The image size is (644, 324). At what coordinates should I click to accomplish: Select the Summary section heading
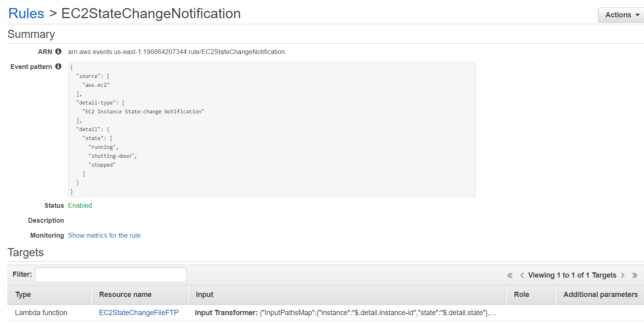(x=31, y=34)
